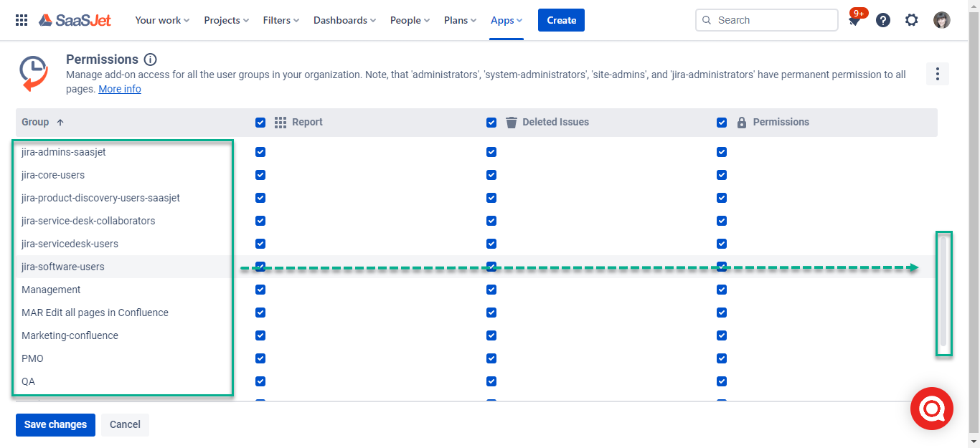The width and height of the screenshot is (980, 448).
Task: Open the help question mark icon
Action: 883,20
